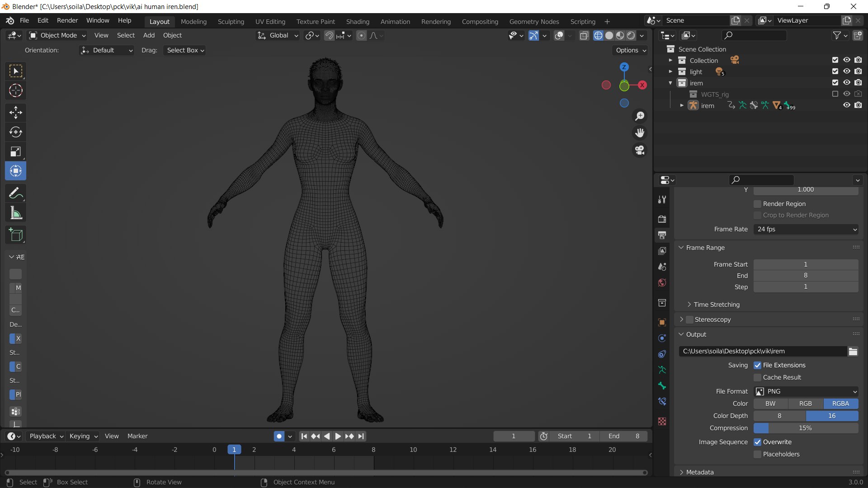Collapse the irem collection in outliner
This screenshot has height=488, width=868.
(x=670, y=83)
